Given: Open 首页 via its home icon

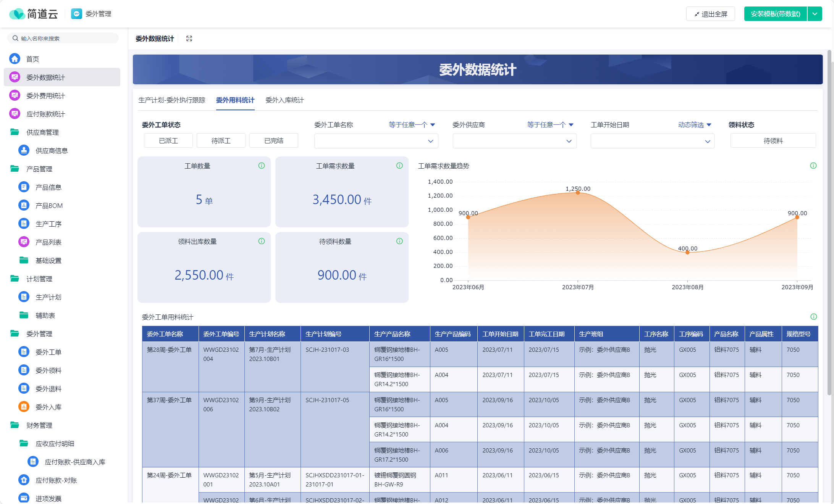Looking at the screenshot, I should [x=15, y=59].
